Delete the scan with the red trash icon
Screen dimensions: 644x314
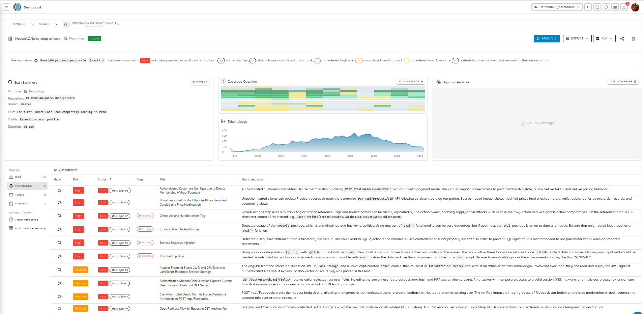[x=633, y=38]
